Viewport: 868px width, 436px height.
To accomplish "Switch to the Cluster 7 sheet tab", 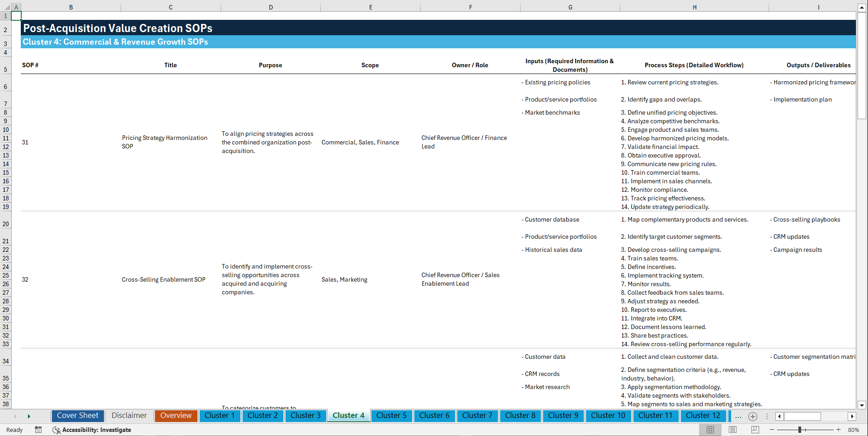I will point(477,416).
